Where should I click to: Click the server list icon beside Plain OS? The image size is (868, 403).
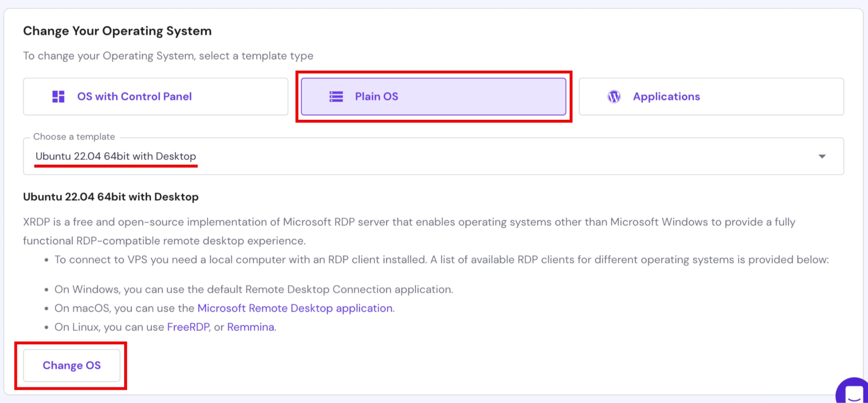(x=336, y=97)
